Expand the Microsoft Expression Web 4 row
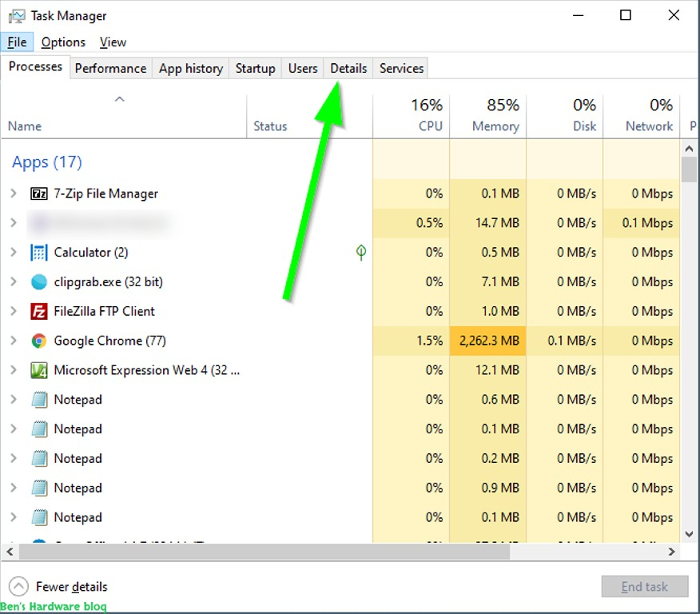700x614 pixels. [14, 370]
